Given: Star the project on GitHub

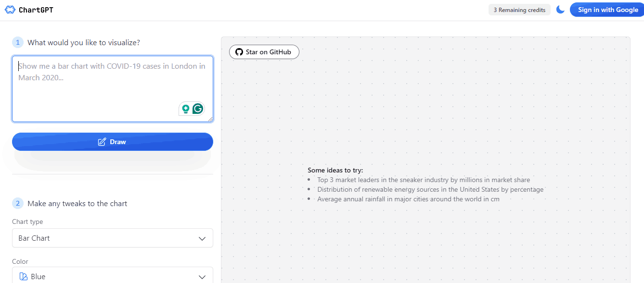Looking at the screenshot, I should (x=264, y=52).
